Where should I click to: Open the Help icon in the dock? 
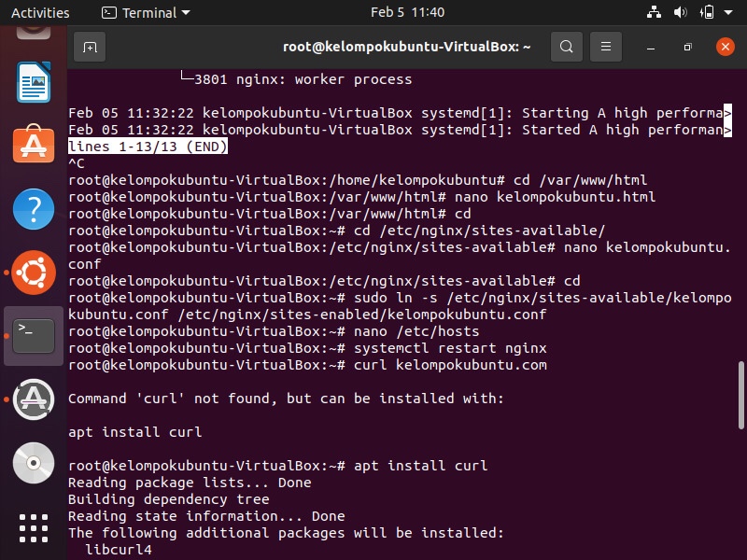[x=34, y=209]
